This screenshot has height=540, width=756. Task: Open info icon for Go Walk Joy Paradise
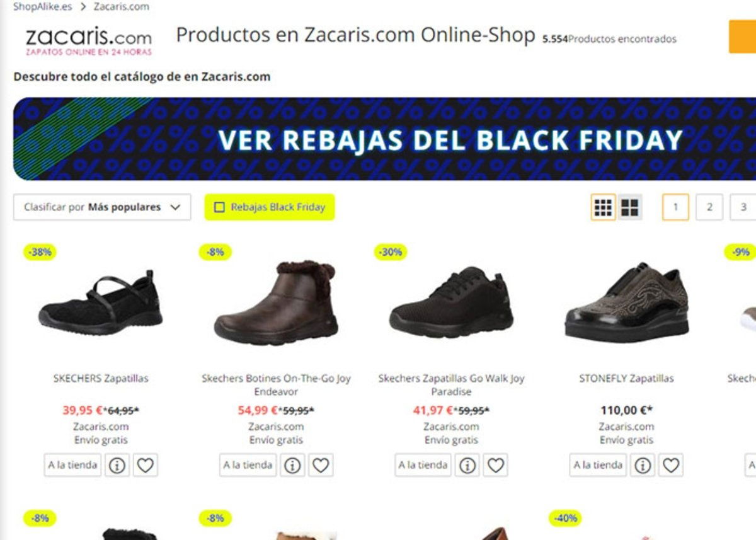click(467, 466)
